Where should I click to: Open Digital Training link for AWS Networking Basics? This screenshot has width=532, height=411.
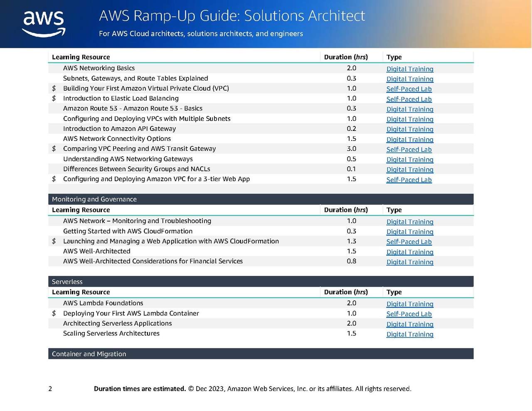pos(410,69)
